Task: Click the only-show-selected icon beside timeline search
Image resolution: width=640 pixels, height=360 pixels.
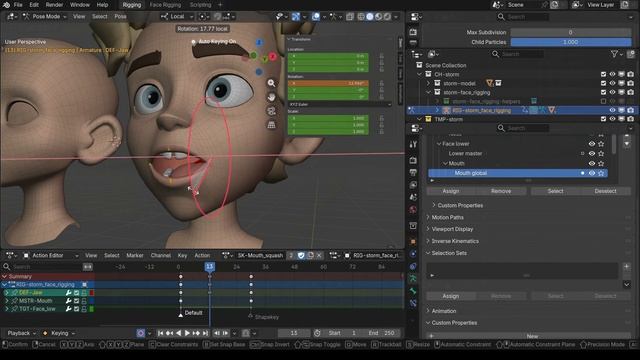Action: point(88,267)
